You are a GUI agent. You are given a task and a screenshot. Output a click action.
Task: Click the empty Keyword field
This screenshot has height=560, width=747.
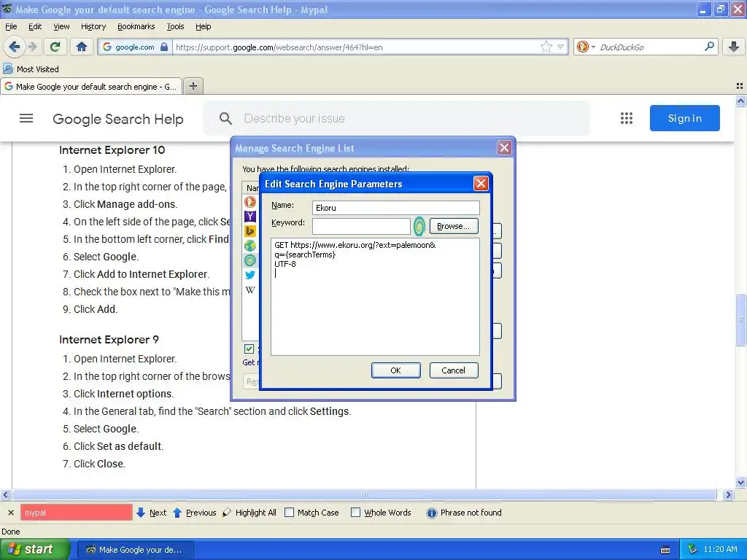pyautogui.click(x=361, y=226)
